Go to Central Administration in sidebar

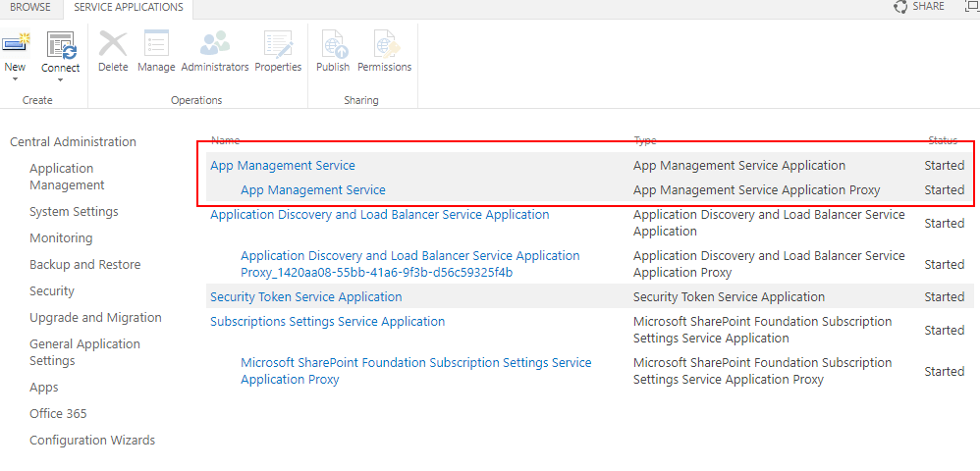[x=73, y=141]
